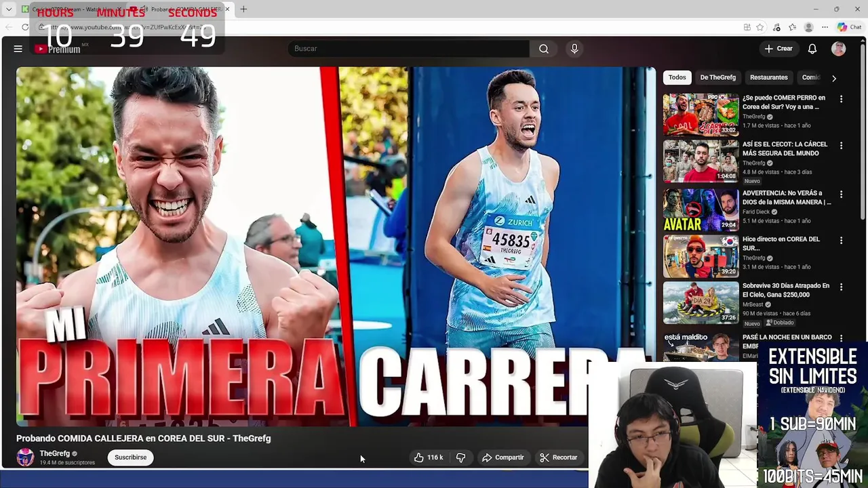Close the Probando COMIDA CALLEJERA tab

point(227,9)
